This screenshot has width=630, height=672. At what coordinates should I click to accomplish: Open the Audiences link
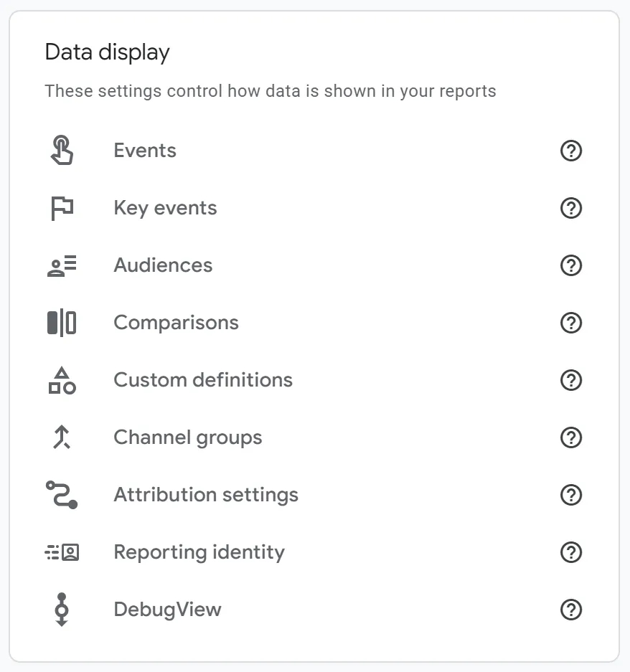point(163,265)
